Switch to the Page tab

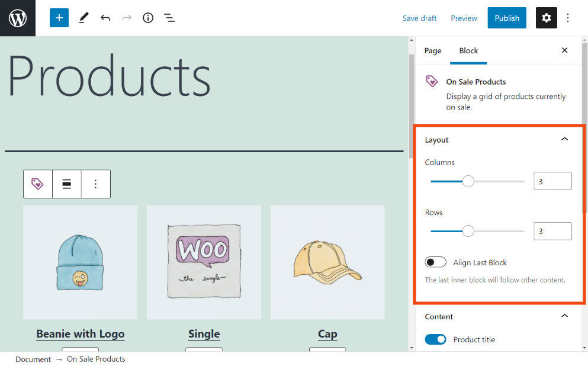click(432, 51)
